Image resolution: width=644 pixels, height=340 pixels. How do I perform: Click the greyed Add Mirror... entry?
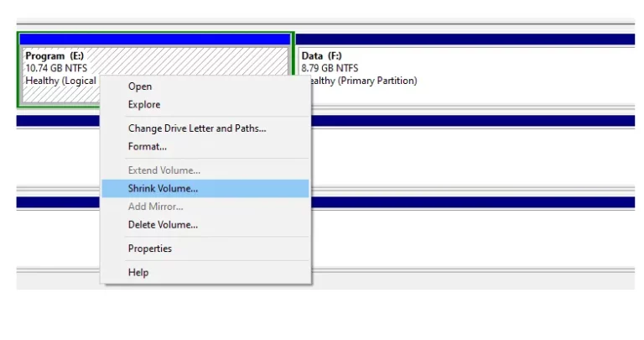[x=205, y=207]
